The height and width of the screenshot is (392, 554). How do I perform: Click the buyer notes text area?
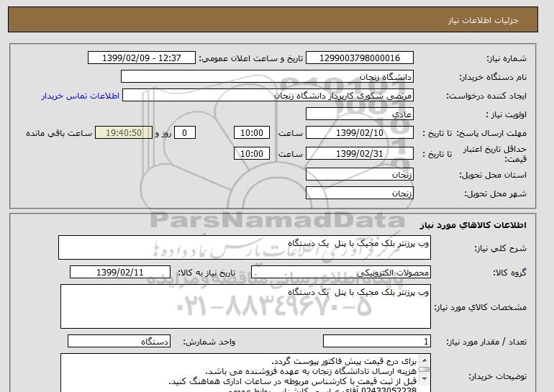click(240, 373)
